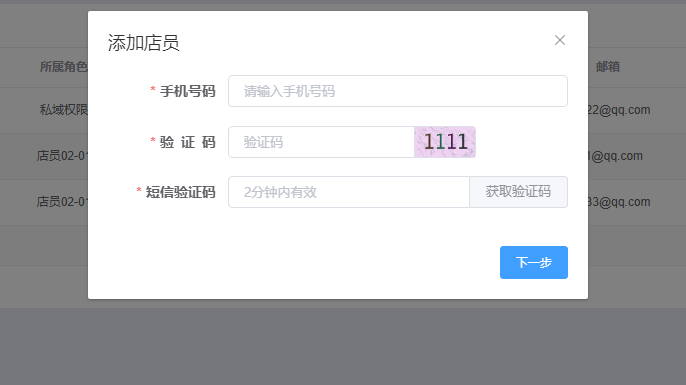Click the email cell ending 22@qq.com
The width and height of the screenshot is (686, 385).
tap(619, 110)
